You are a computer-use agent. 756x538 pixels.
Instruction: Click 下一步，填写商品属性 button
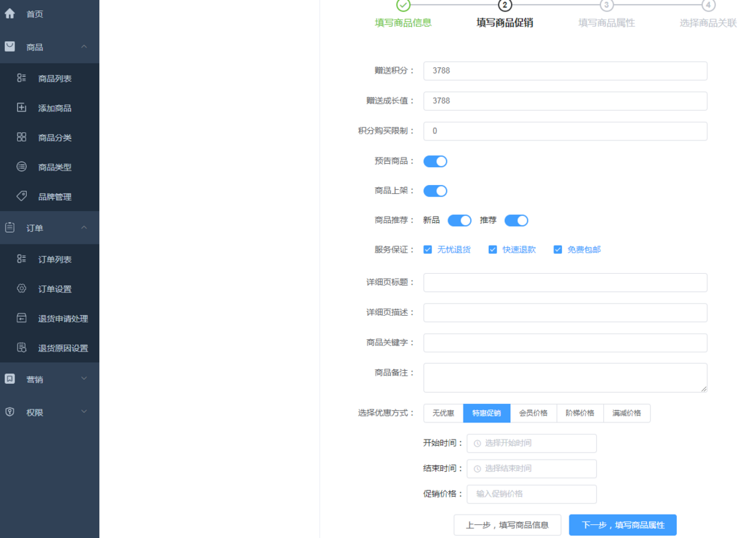(623, 525)
